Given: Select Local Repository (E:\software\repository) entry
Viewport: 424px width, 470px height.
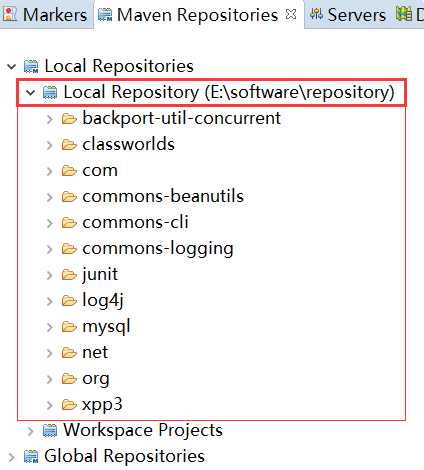Looking at the screenshot, I should 229,92.
